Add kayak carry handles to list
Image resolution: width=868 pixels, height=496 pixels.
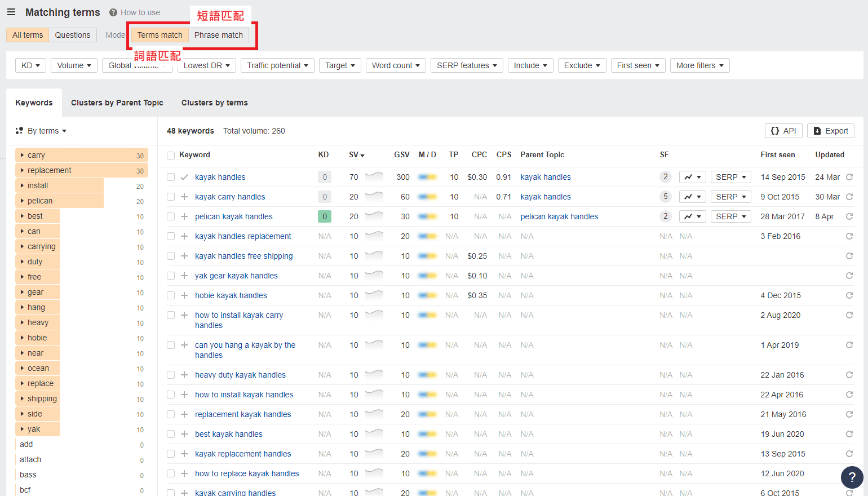tap(184, 197)
